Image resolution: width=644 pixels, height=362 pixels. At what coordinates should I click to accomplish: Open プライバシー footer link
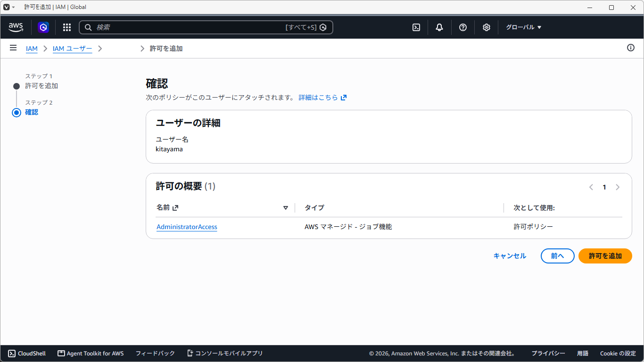point(548,354)
